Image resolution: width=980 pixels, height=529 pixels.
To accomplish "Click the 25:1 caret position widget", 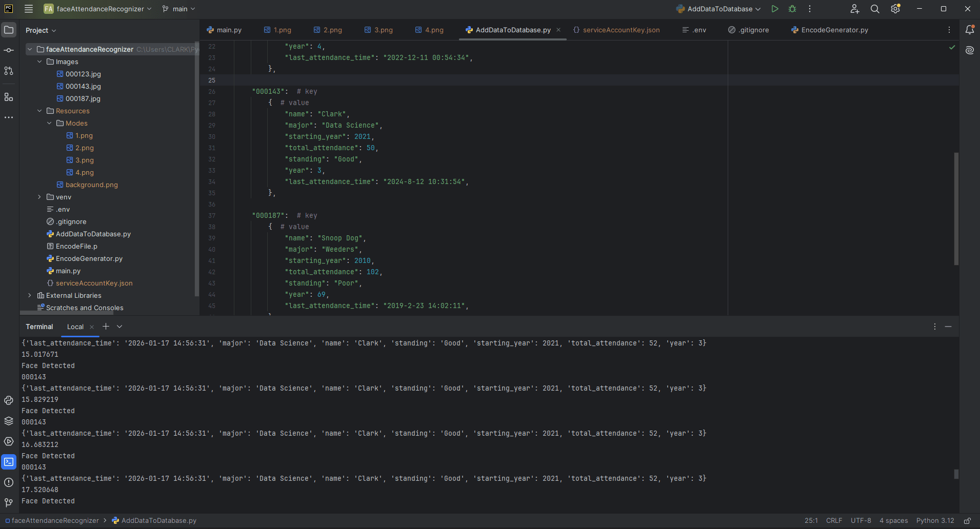I will (811, 520).
